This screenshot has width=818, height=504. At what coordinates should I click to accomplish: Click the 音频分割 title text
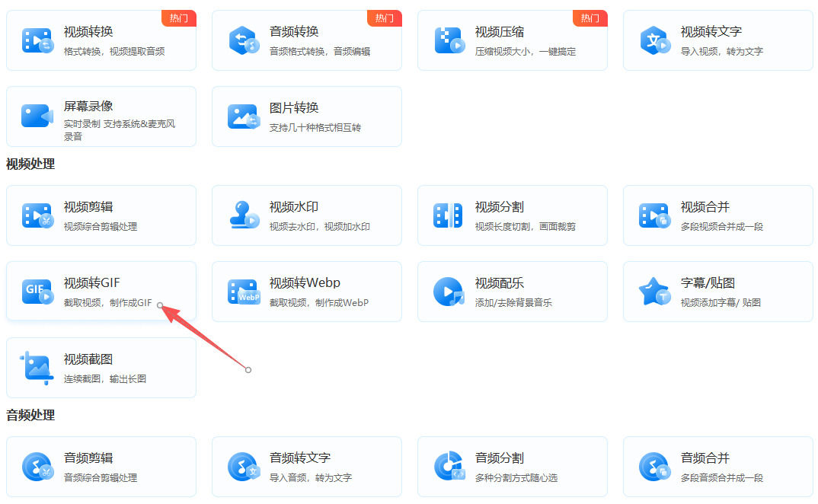point(499,458)
